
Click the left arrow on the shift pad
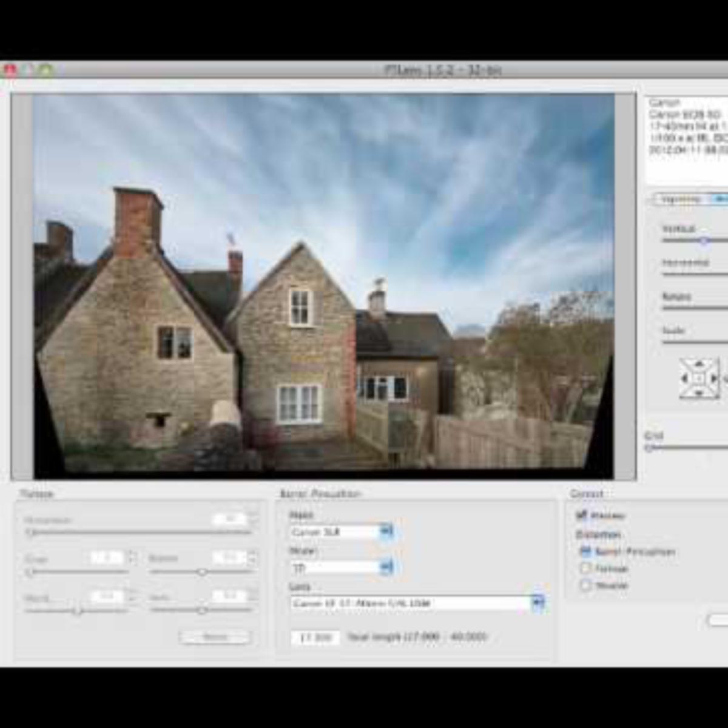coord(683,379)
